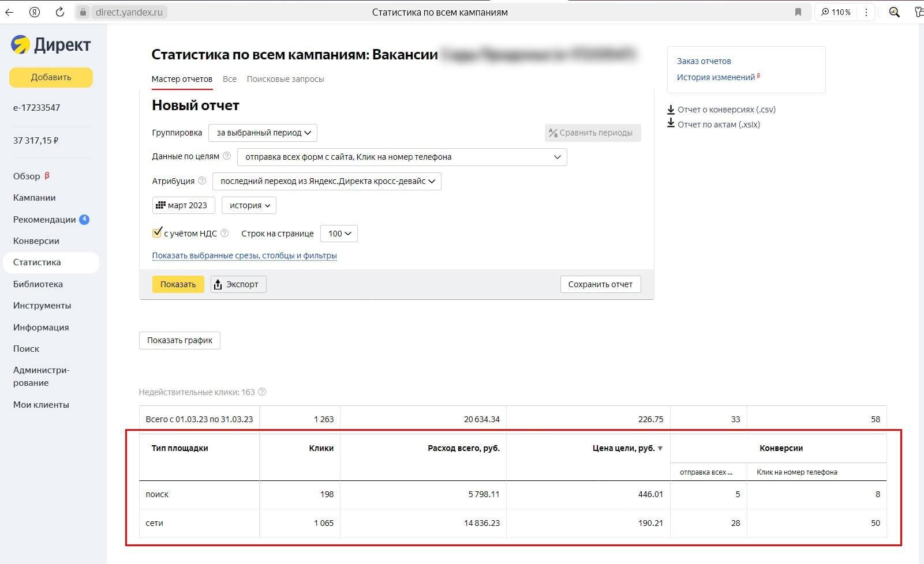Click the help icon next to Атрибуция

[202, 181]
